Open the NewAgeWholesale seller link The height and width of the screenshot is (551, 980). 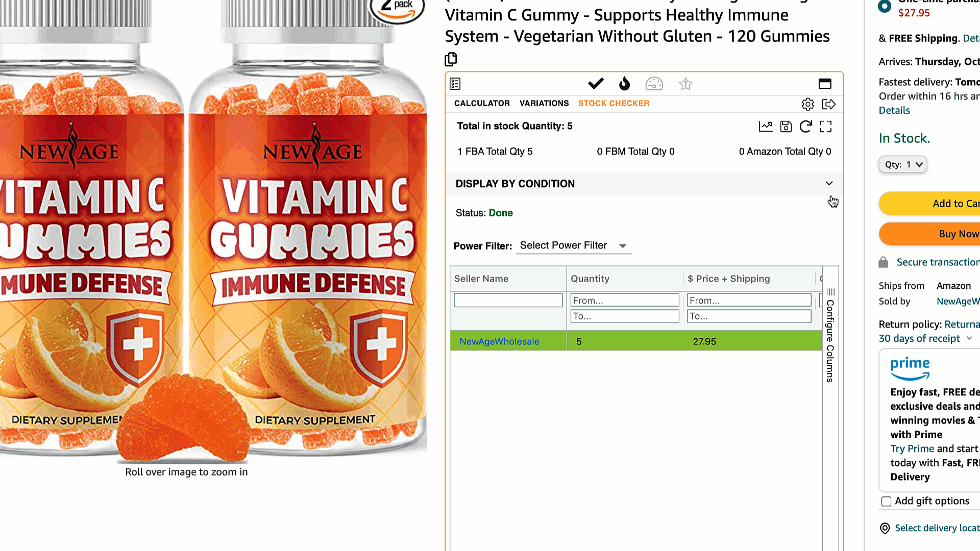pos(499,341)
